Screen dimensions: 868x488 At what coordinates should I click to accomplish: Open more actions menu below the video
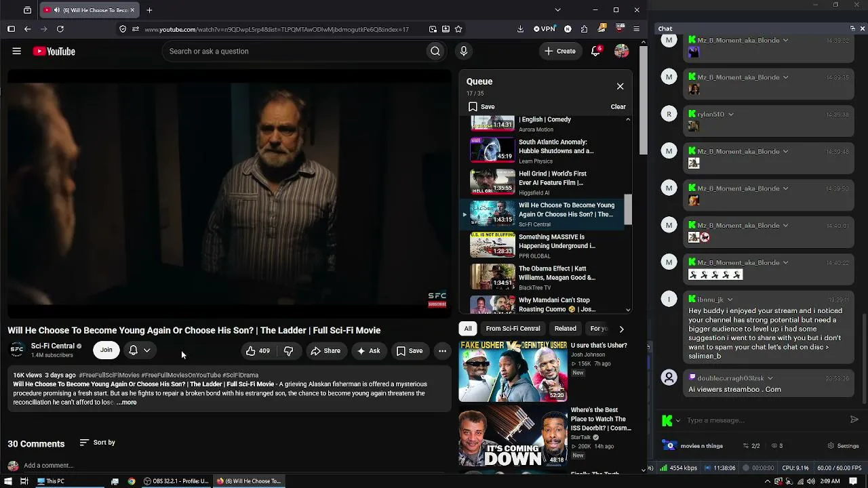coord(442,350)
